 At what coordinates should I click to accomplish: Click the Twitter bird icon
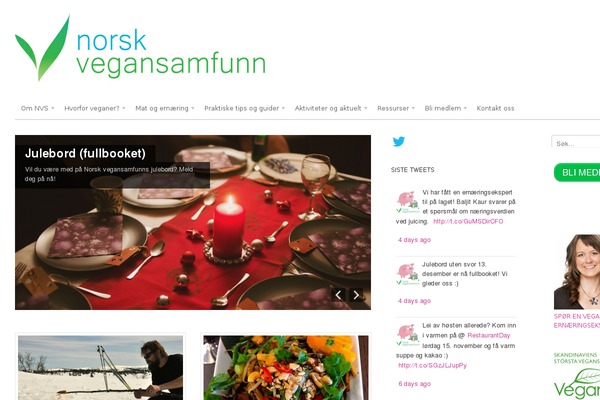[398, 142]
